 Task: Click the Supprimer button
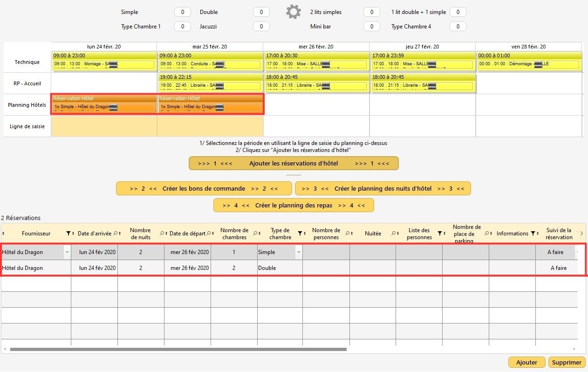click(567, 362)
